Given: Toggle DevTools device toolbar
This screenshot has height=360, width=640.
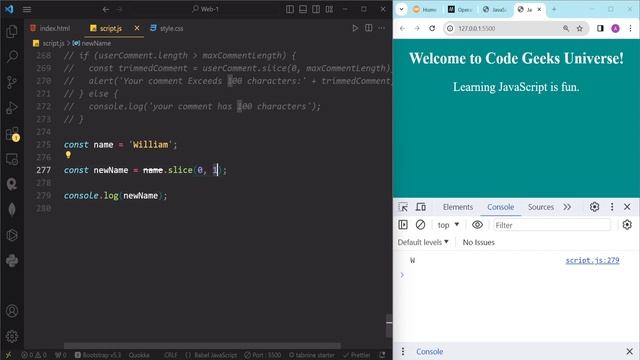Looking at the screenshot, I should tap(420, 207).
